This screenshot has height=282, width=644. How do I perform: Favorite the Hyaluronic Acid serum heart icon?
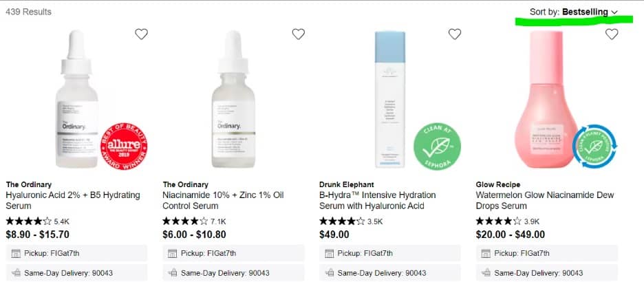click(x=141, y=34)
